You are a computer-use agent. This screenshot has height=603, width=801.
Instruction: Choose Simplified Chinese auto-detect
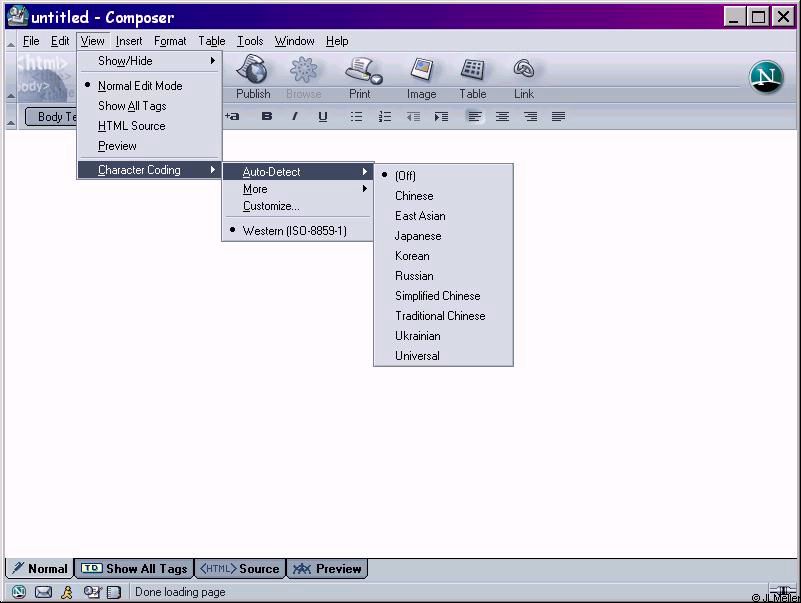tap(443, 295)
